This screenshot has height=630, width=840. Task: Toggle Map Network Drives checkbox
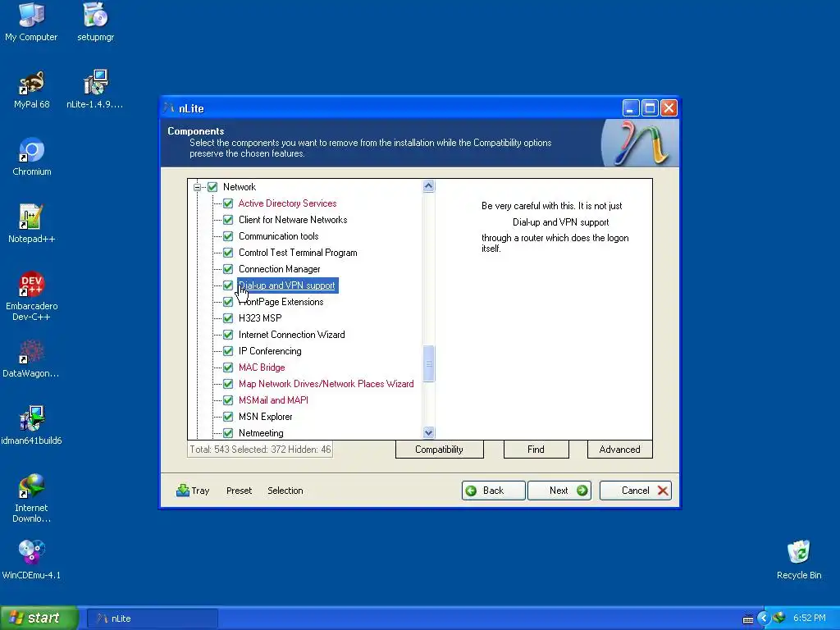coord(228,384)
